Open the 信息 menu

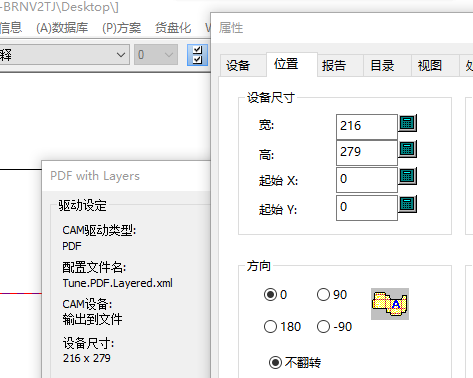coord(11,28)
